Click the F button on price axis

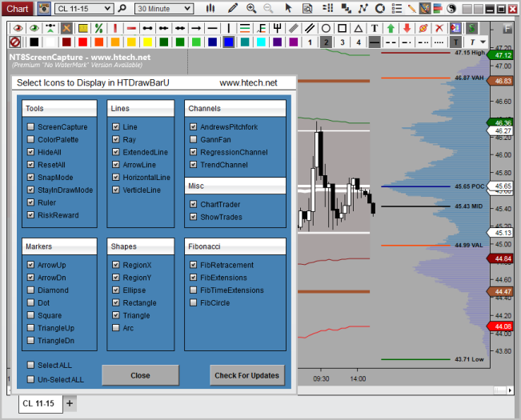click(x=507, y=29)
